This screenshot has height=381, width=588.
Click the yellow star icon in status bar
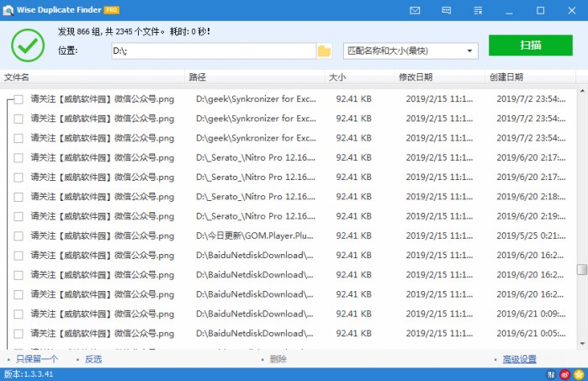pos(579,374)
